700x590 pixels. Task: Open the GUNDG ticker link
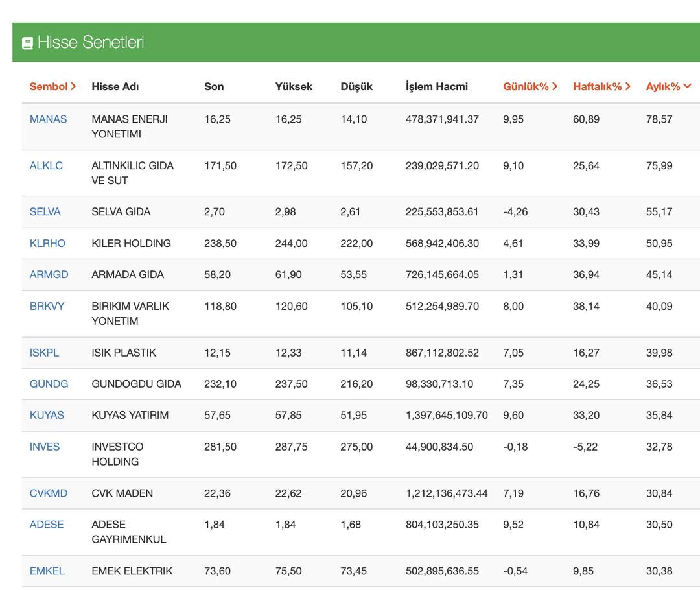pyautogui.click(x=49, y=384)
